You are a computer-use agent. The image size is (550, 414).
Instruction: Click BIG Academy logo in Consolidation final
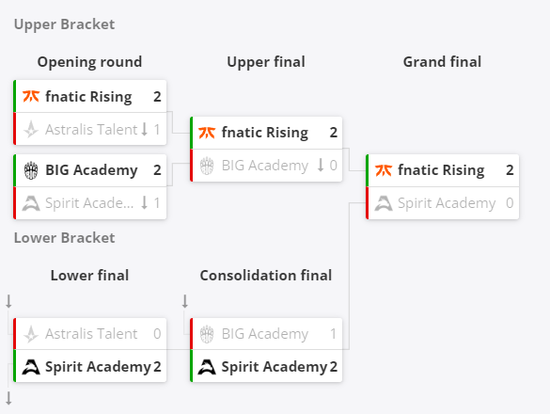click(x=207, y=334)
